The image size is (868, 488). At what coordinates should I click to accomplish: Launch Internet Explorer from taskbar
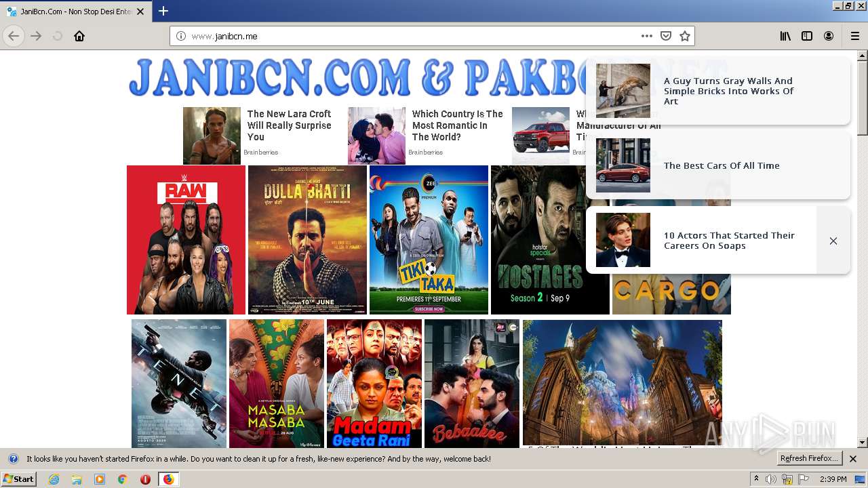(54, 479)
